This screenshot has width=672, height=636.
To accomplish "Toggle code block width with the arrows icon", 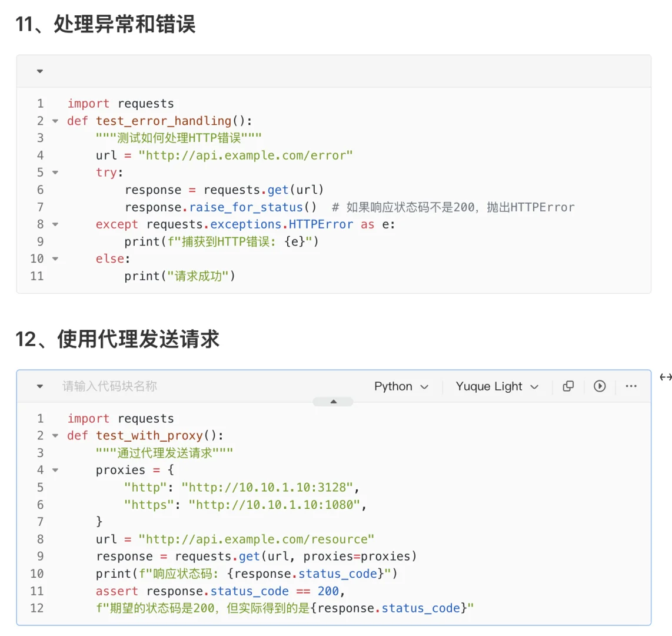I will [666, 377].
